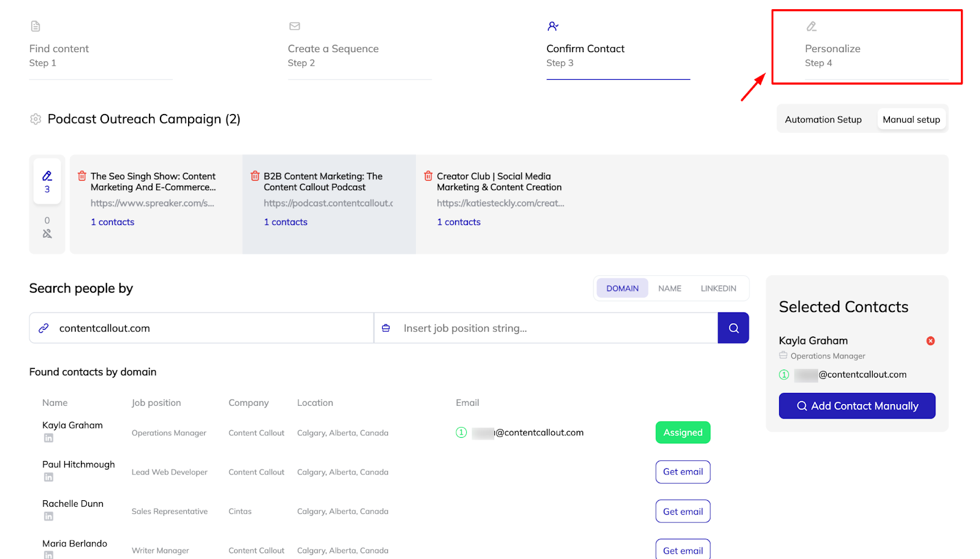
Task: Switch to Manual setup mode
Action: point(911,120)
